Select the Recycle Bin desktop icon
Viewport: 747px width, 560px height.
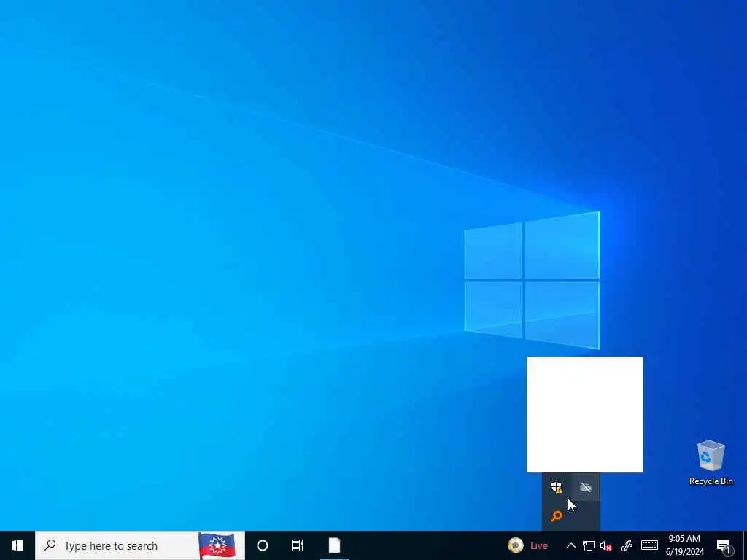pos(711,456)
